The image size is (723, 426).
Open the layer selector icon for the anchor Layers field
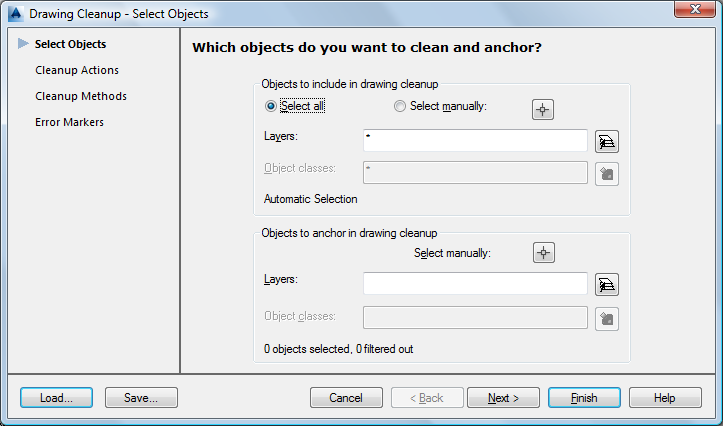(606, 285)
